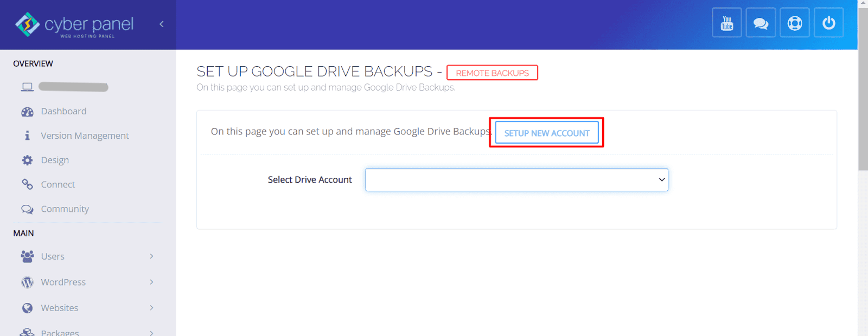The width and height of the screenshot is (868, 336).
Task: Click the support lifebuoy icon
Action: click(795, 23)
